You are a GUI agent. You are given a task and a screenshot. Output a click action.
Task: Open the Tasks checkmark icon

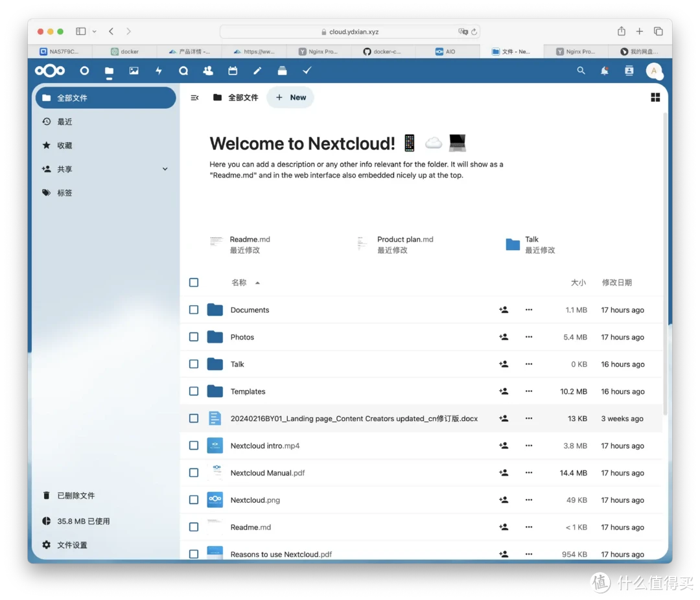click(307, 71)
